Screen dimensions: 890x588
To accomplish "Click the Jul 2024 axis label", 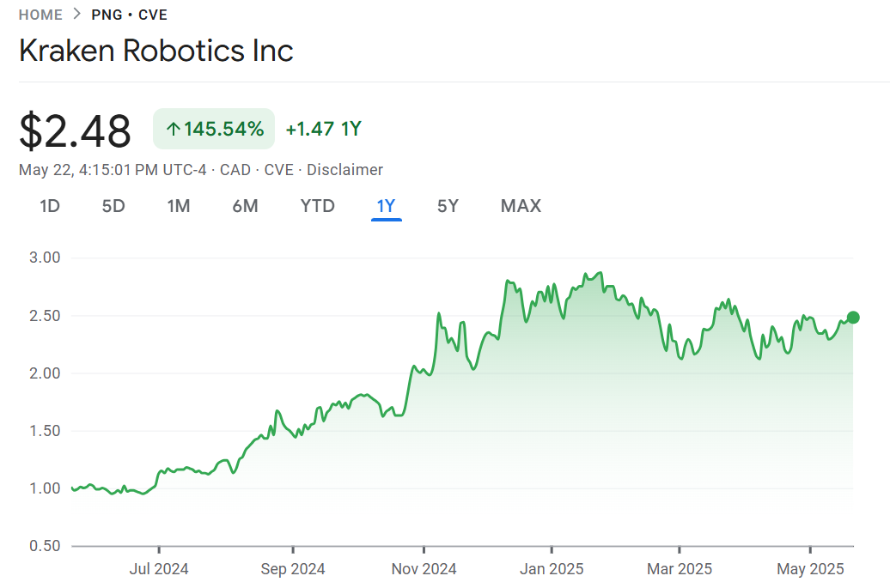I will tap(159, 569).
